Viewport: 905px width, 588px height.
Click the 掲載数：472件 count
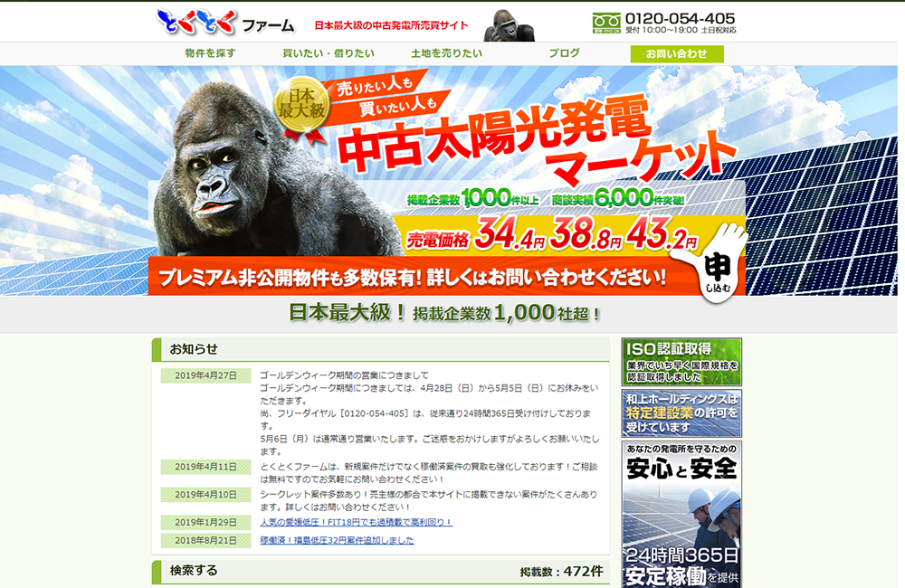tap(562, 572)
